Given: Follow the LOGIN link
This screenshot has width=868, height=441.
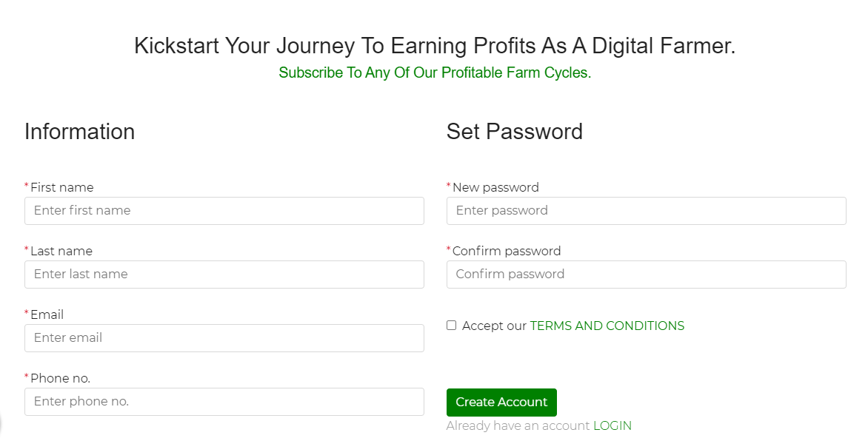Looking at the screenshot, I should pyautogui.click(x=612, y=425).
